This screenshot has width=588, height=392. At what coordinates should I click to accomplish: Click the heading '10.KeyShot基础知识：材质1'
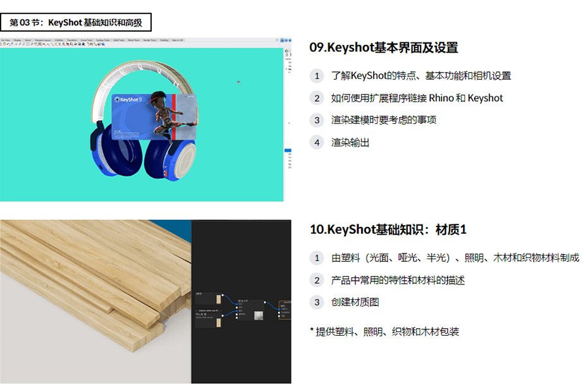388,230
